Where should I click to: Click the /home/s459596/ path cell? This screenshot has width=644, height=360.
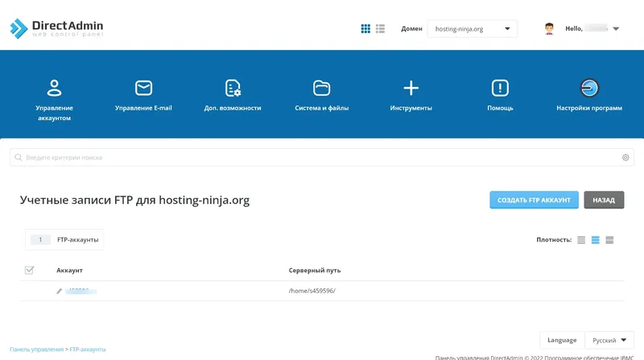312,291
